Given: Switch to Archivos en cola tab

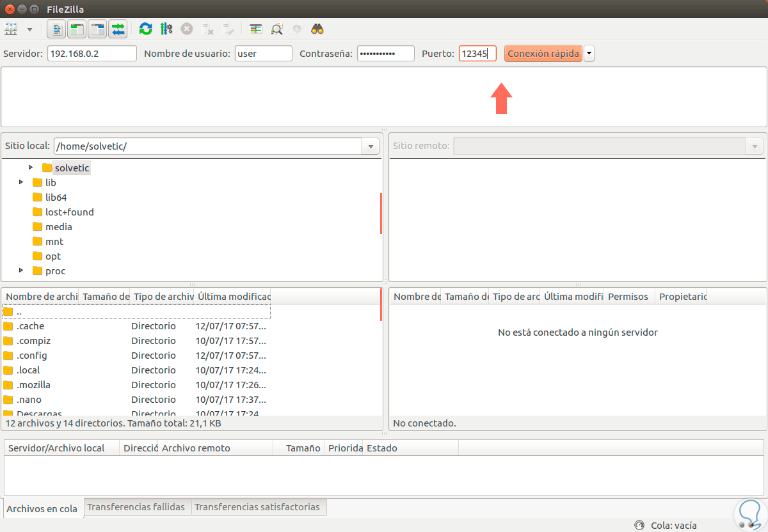Looking at the screenshot, I should (42, 509).
